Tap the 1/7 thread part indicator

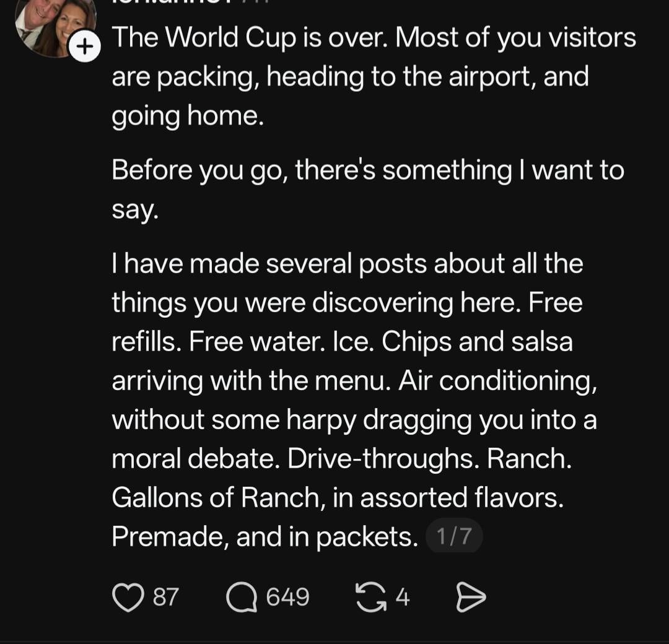pyautogui.click(x=455, y=536)
